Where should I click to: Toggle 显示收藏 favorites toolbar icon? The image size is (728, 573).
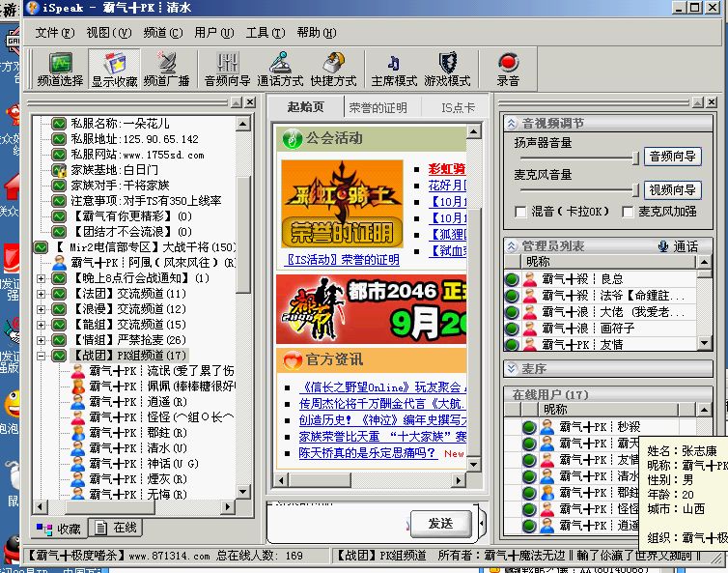tap(114, 71)
